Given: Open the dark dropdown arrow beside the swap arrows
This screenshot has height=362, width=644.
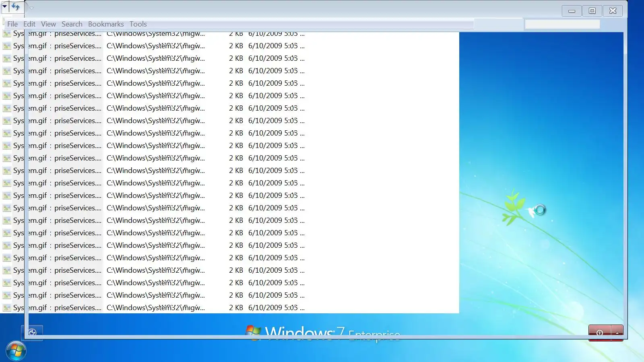Looking at the screenshot, I should (x=4, y=6).
